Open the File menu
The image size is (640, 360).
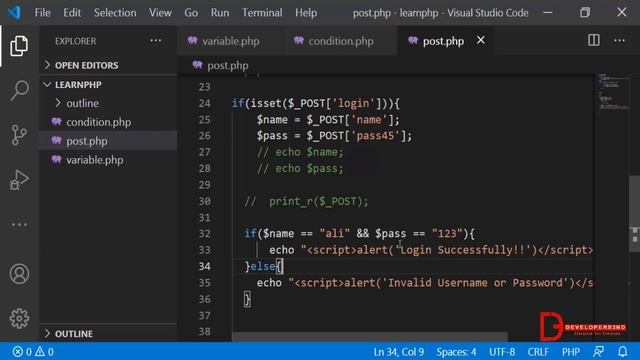point(42,13)
